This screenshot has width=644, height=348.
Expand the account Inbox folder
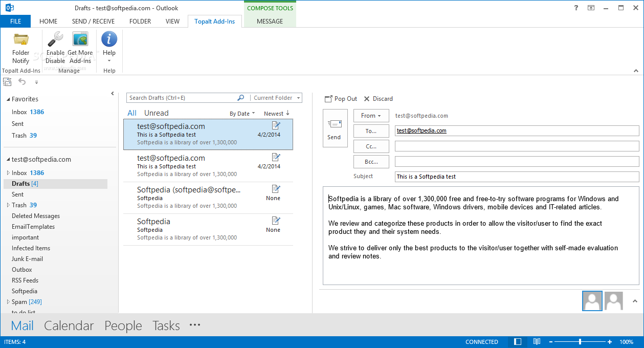tap(8, 173)
